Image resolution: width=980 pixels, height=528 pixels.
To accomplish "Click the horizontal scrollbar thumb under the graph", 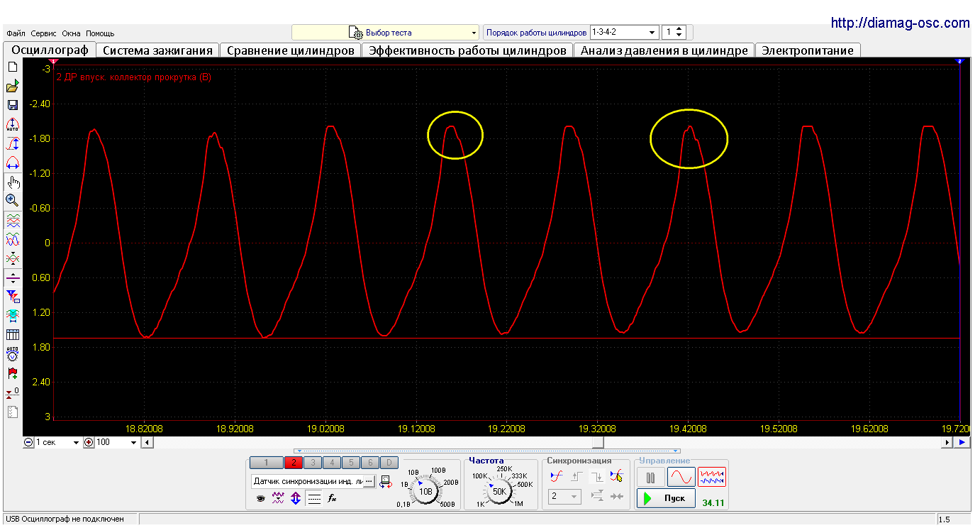I will tap(598, 442).
